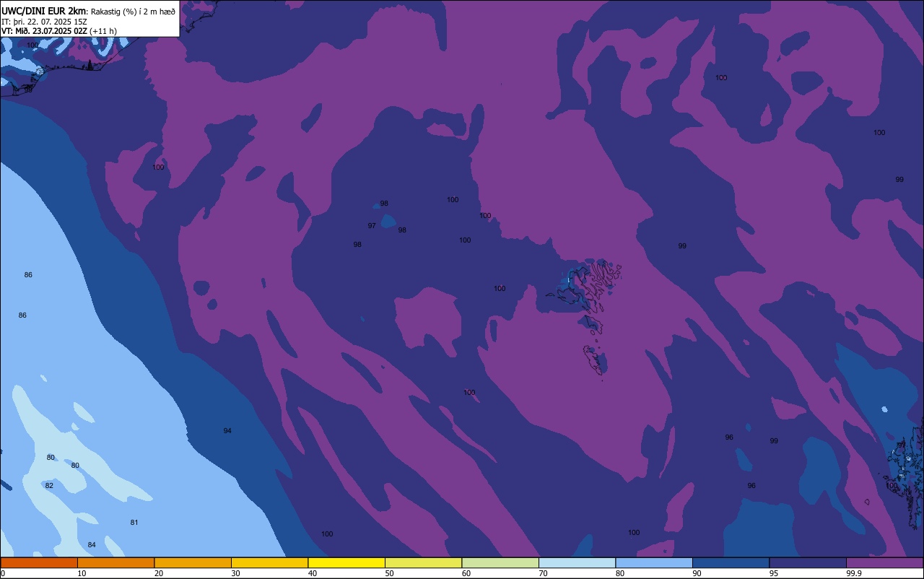Viewport: 924px width, 579px height.
Task: Click the amber 20–30 legend swatch
Action: click(x=193, y=562)
